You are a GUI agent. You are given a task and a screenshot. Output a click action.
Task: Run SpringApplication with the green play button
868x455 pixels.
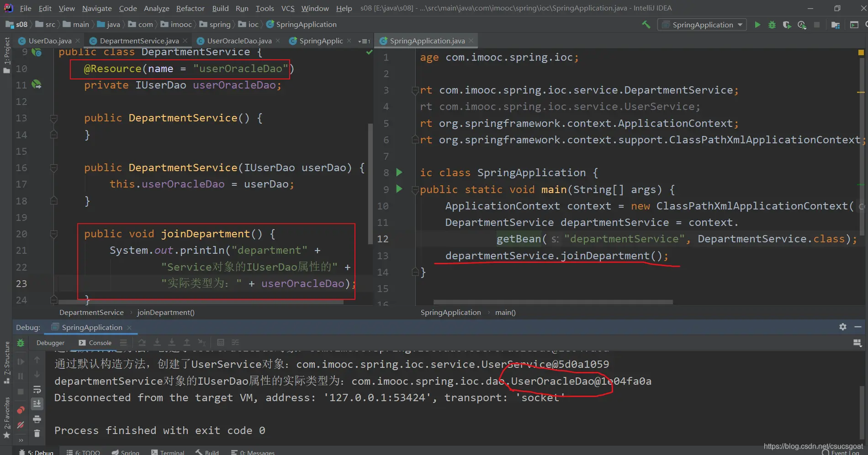click(x=757, y=25)
